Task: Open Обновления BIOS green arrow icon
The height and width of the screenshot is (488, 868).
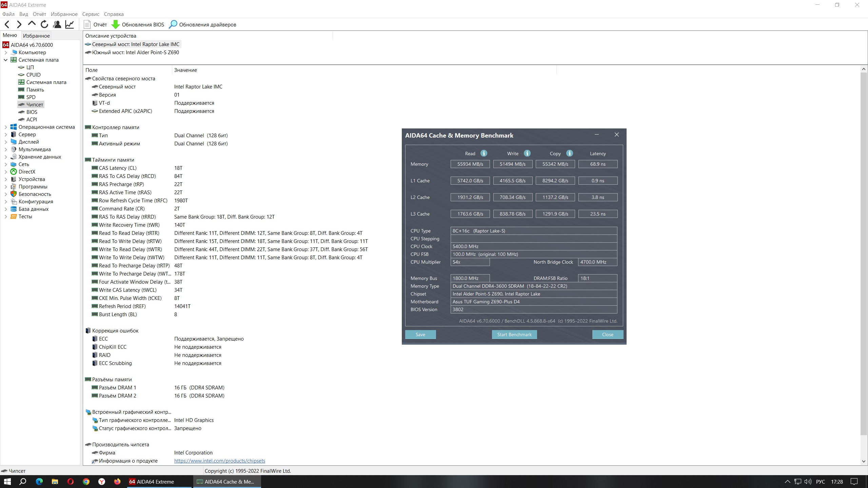Action: tap(116, 24)
